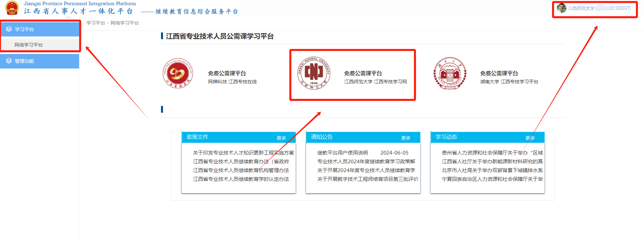644x245 pixels.
Task: Open 关于印发专业技术人才知识更新工程实施方案
Action: 244,153
